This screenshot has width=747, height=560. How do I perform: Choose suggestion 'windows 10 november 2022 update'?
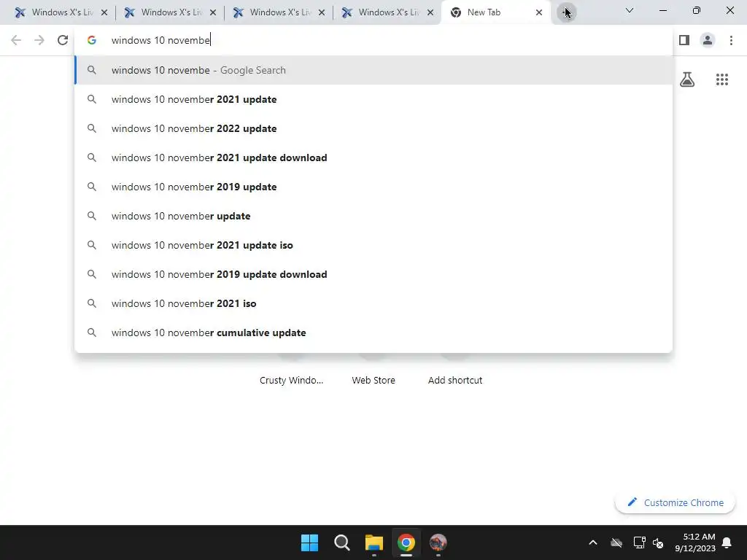[373, 128]
